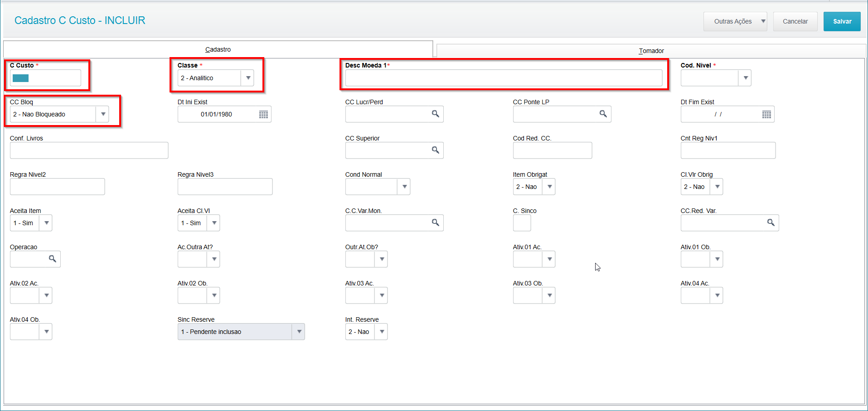The image size is (868, 411).
Task: Switch to the Tomador tab
Action: click(651, 51)
